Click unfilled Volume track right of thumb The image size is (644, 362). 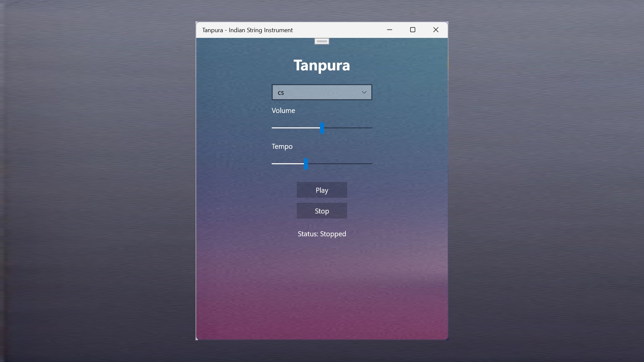click(349, 128)
